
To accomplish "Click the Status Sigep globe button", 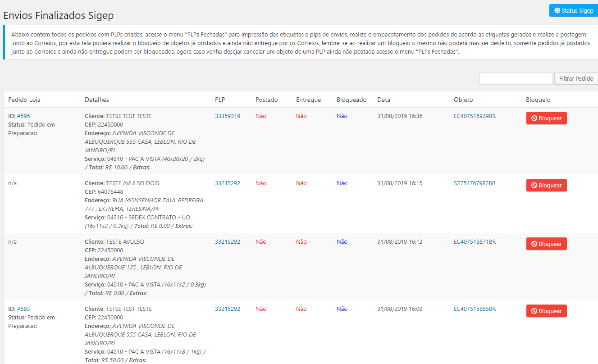I will (573, 10).
